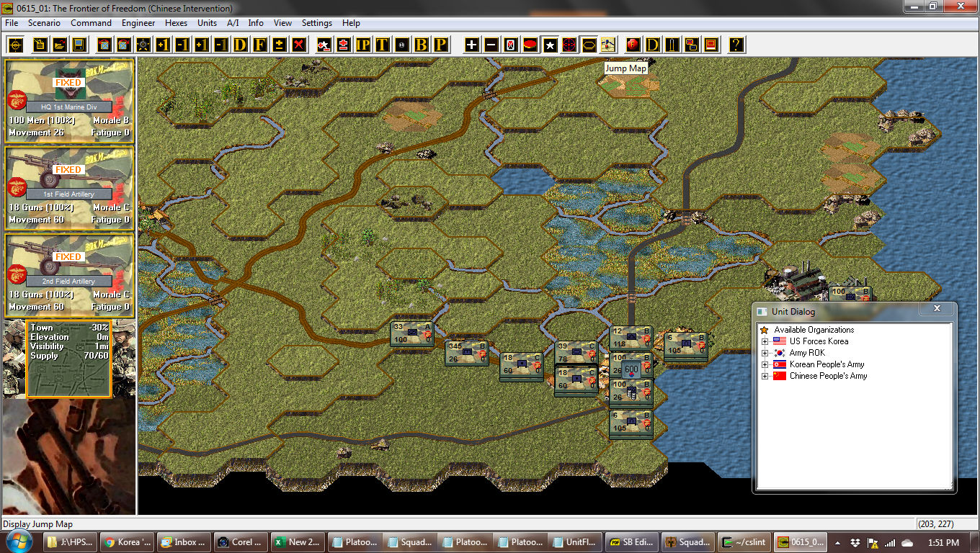Image resolution: width=980 pixels, height=553 pixels.
Task: Click the black circle number toolbar icon
Action: point(402,45)
